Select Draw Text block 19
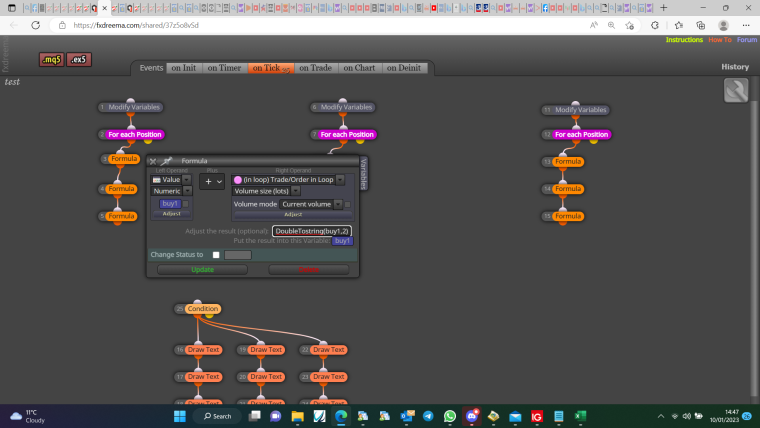Viewport: 760px width, 428px height. click(266, 349)
